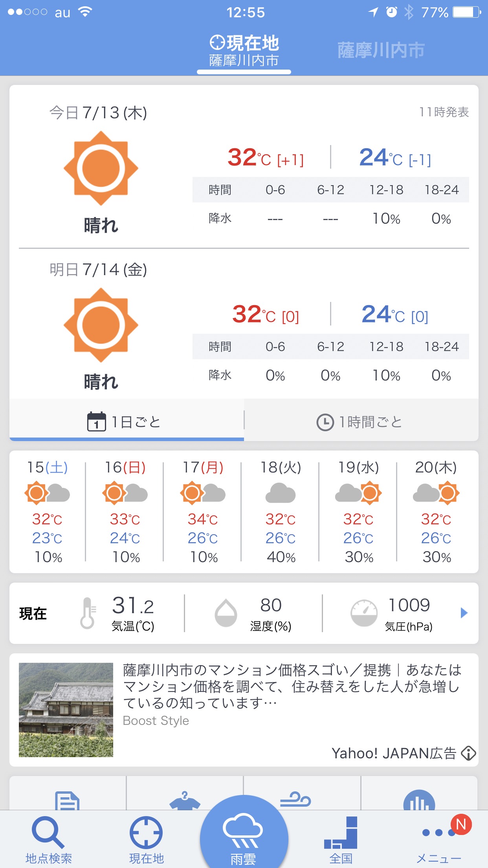
Task: Expand current conditions with the blue arrow
Action: point(464,613)
